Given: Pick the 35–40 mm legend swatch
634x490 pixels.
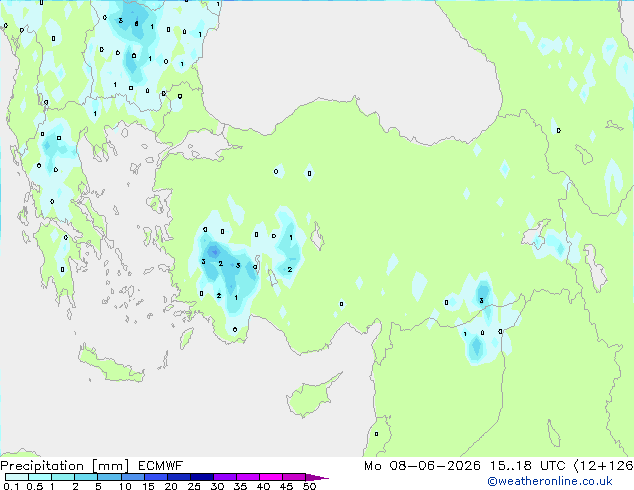Looking at the screenshot, I should (248, 477).
